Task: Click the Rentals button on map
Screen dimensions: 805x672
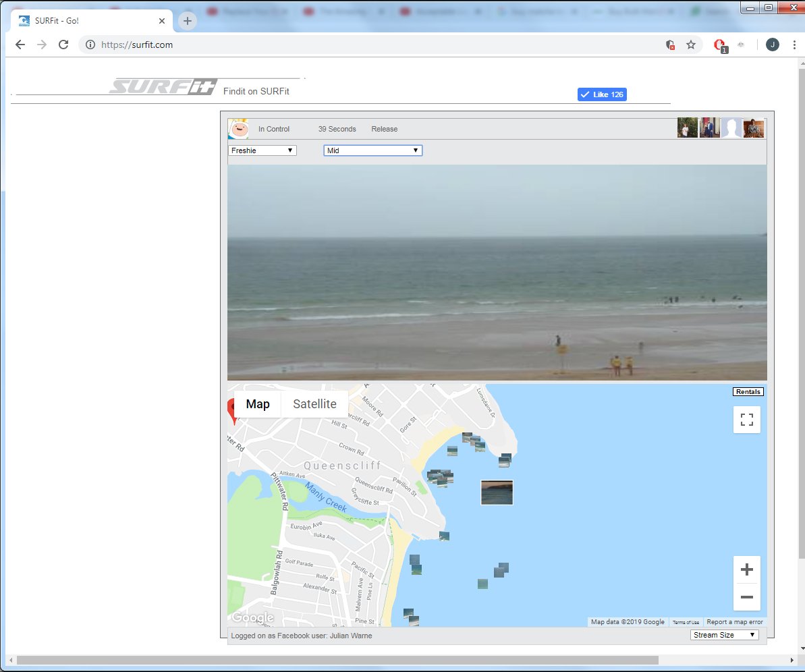Action: (x=748, y=392)
